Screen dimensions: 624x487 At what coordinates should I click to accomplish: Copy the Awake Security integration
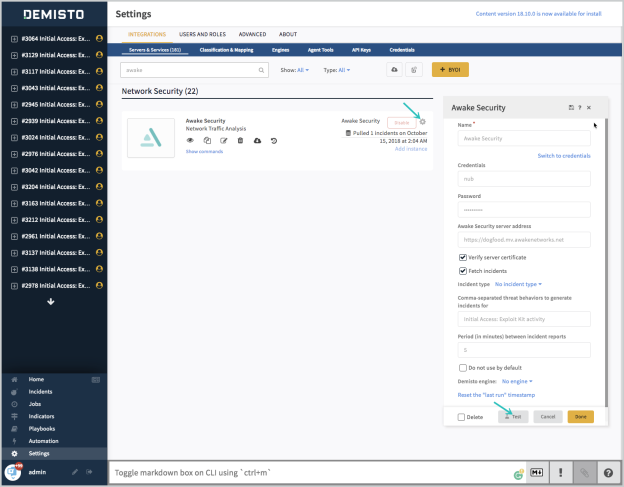[x=207, y=140]
